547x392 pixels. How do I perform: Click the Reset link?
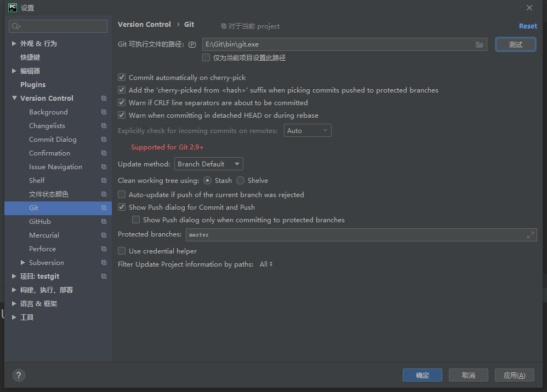pyautogui.click(x=528, y=26)
